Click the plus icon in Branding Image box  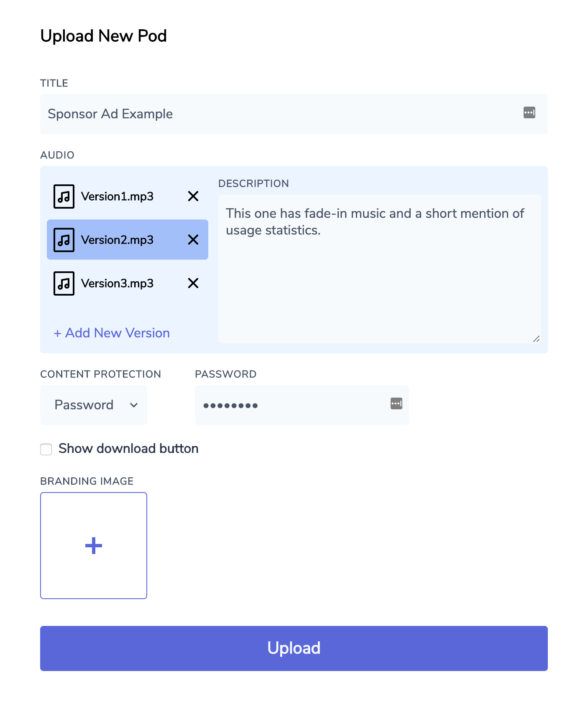coord(94,546)
